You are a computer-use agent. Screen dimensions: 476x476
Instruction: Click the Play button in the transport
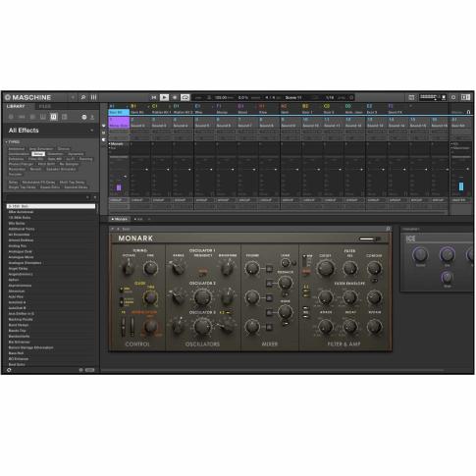tap(164, 97)
